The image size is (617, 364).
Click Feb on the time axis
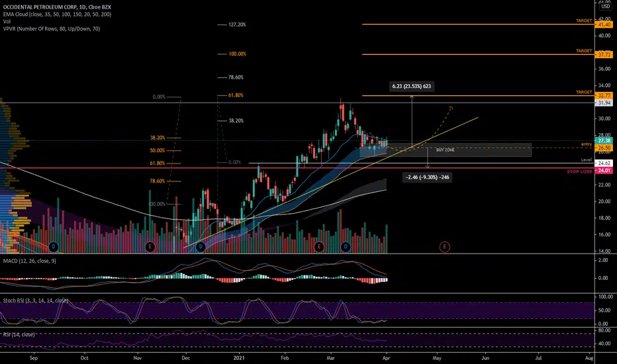click(x=285, y=358)
